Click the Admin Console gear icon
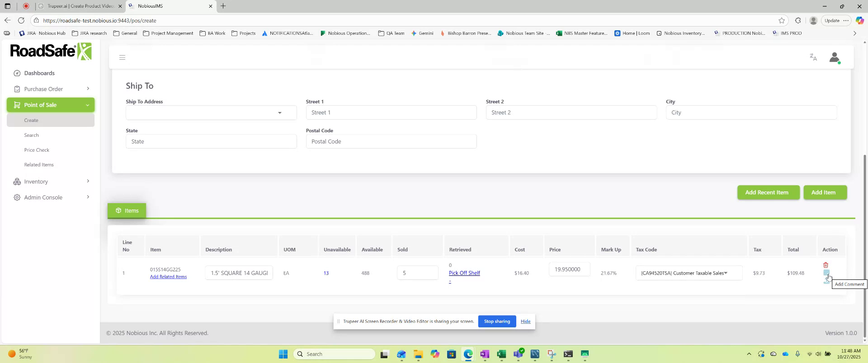Viewport: 868px width, 363px height. click(x=17, y=197)
